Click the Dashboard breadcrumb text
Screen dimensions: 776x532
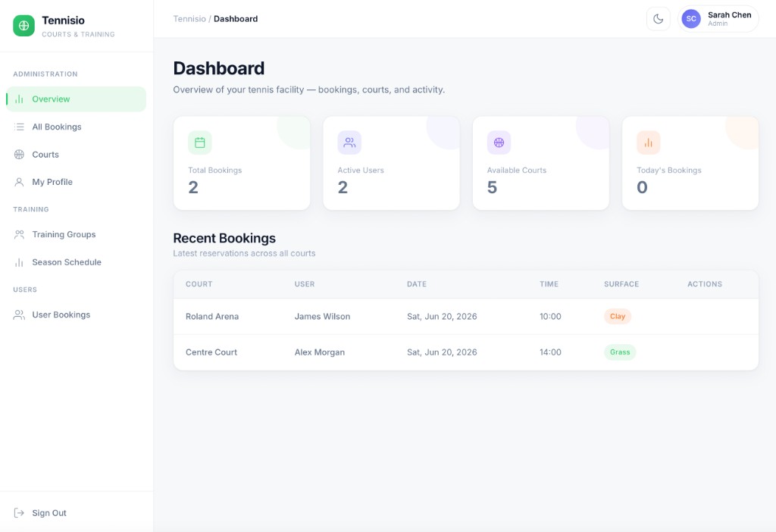click(236, 19)
